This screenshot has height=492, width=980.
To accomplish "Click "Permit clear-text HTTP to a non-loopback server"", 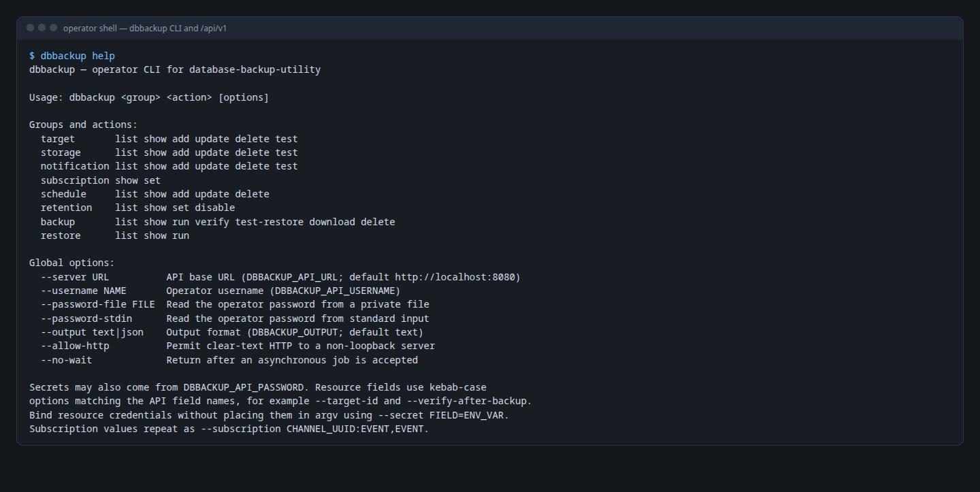I will tap(301, 346).
